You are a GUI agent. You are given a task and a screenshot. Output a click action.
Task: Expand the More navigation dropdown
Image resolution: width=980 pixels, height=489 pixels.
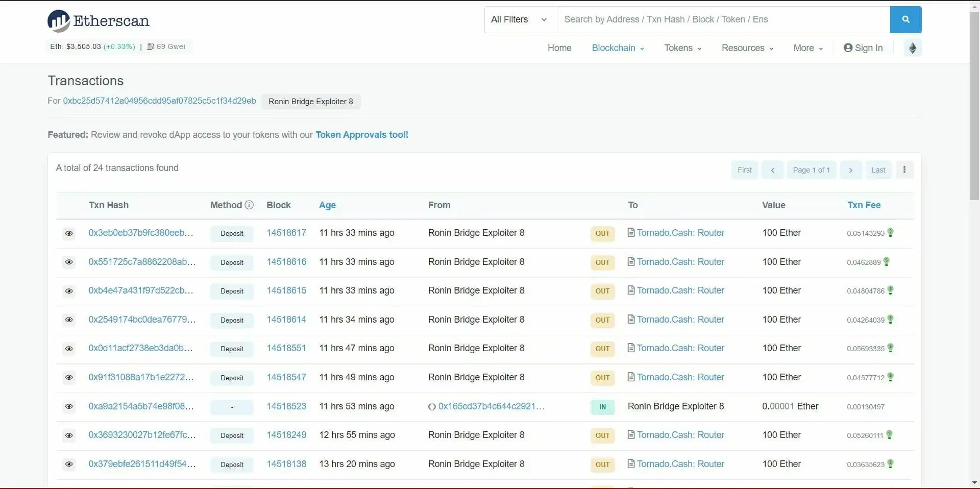[x=807, y=47]
